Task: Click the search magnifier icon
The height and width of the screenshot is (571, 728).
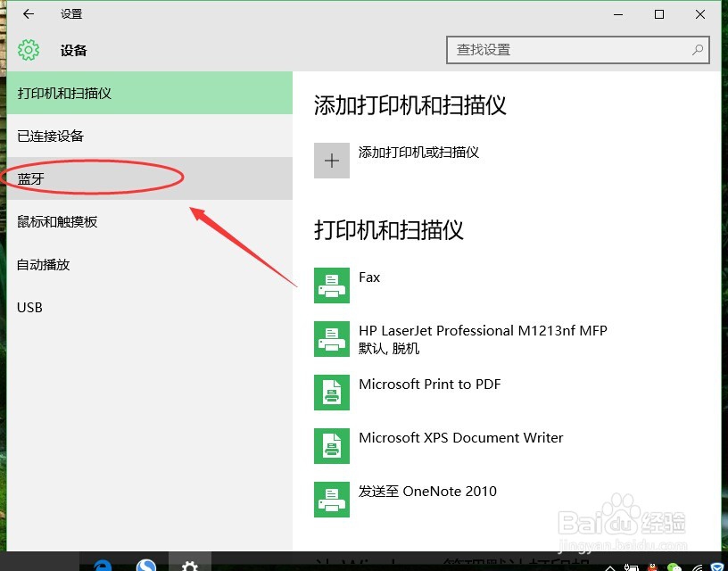Action: tap(698, 49)
